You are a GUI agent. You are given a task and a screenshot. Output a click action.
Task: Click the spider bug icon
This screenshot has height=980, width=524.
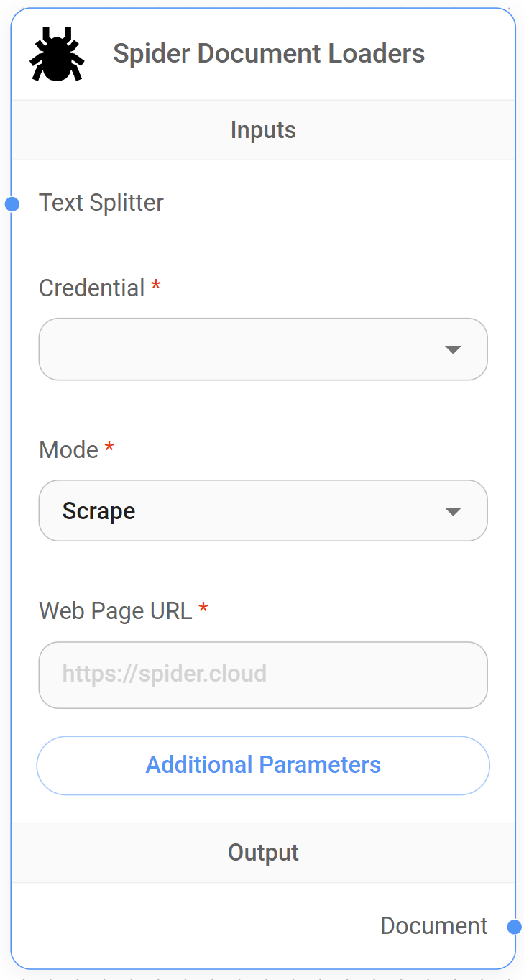pos(57,54)
